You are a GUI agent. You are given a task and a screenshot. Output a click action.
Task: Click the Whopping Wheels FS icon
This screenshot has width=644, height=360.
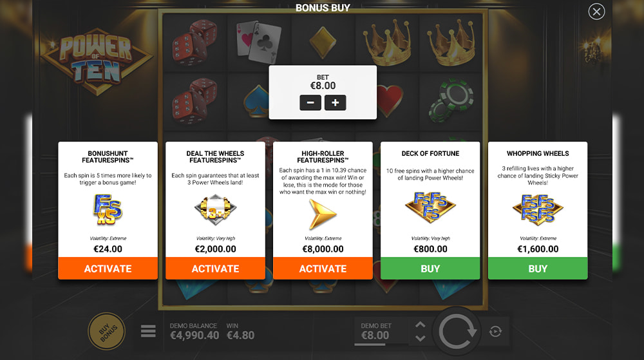538,209
